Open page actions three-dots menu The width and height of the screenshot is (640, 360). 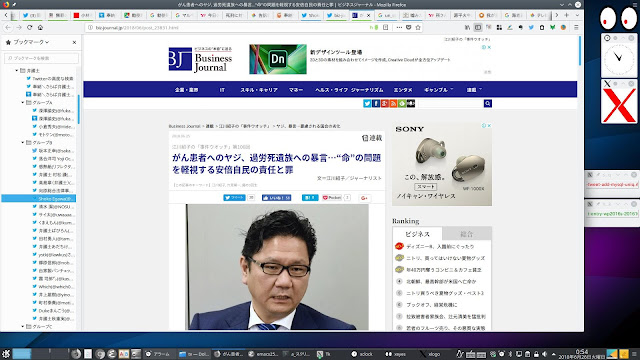[399, 27]
